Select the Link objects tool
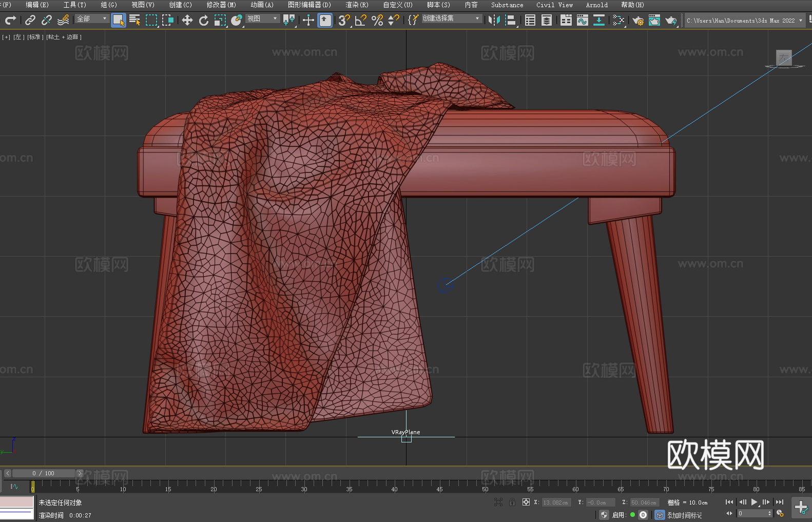This screenshot has width=812, height=522. pos(30,20)
